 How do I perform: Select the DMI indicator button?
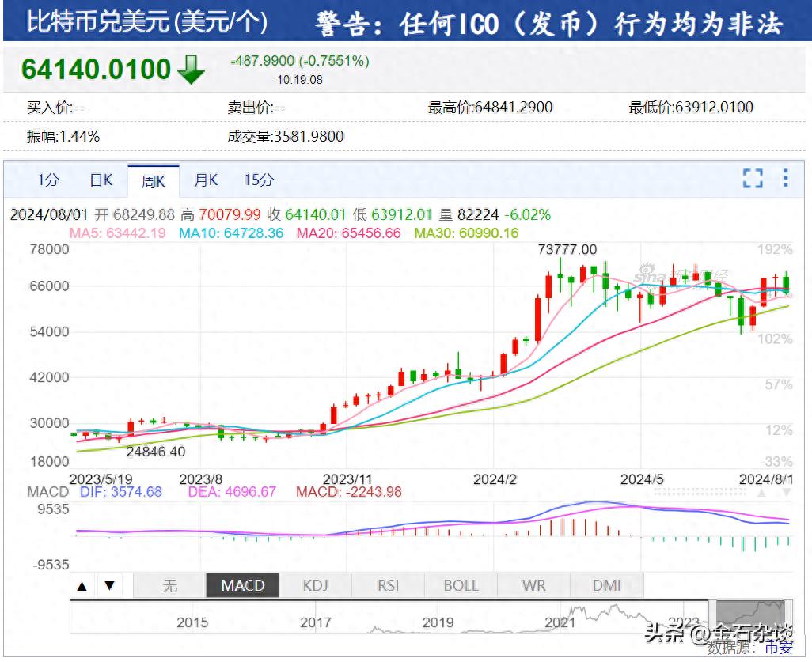click(606, 585)
